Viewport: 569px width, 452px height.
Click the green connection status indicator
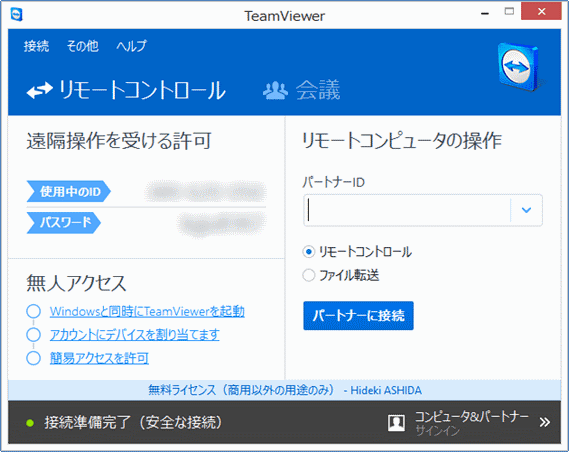point(30,423)
